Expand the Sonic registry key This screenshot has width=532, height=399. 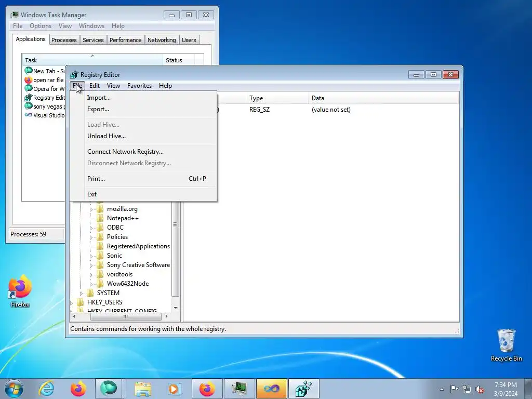91,256
